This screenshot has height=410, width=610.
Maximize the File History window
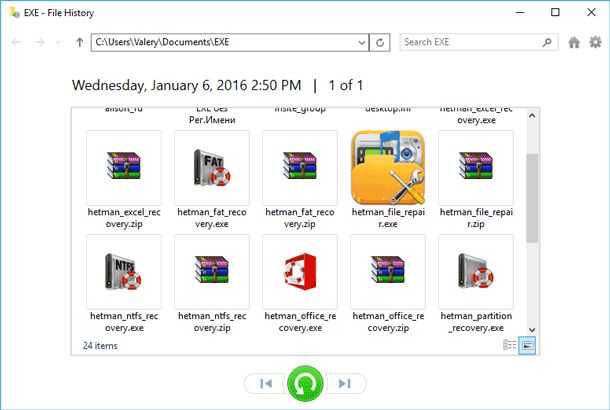[x=555, y=12]
